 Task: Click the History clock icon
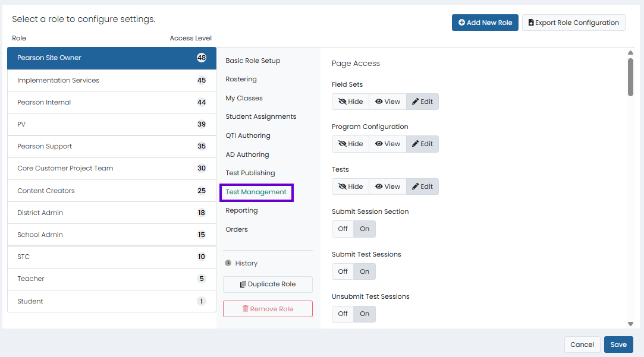click(228, 263)
